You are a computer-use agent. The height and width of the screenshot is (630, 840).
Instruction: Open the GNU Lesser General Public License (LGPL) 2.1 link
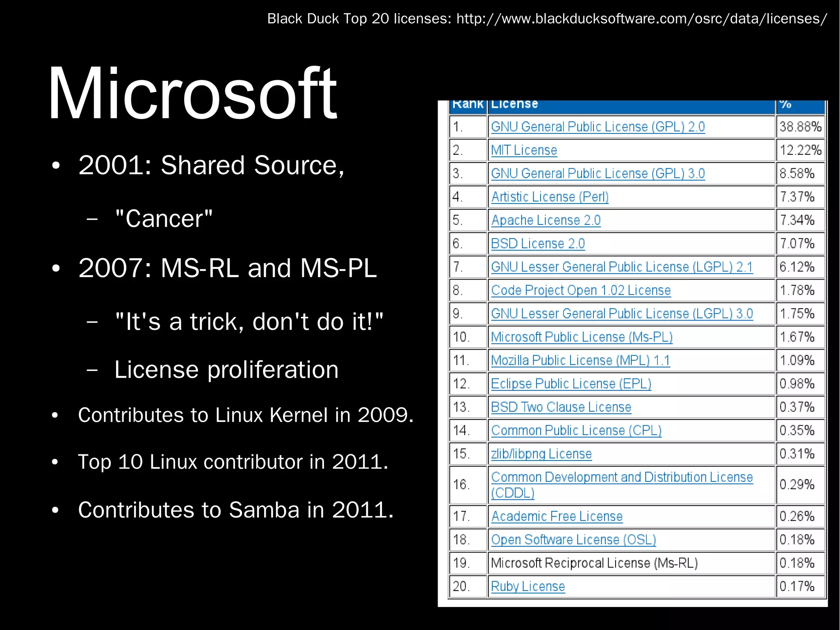tap(622, 267)
